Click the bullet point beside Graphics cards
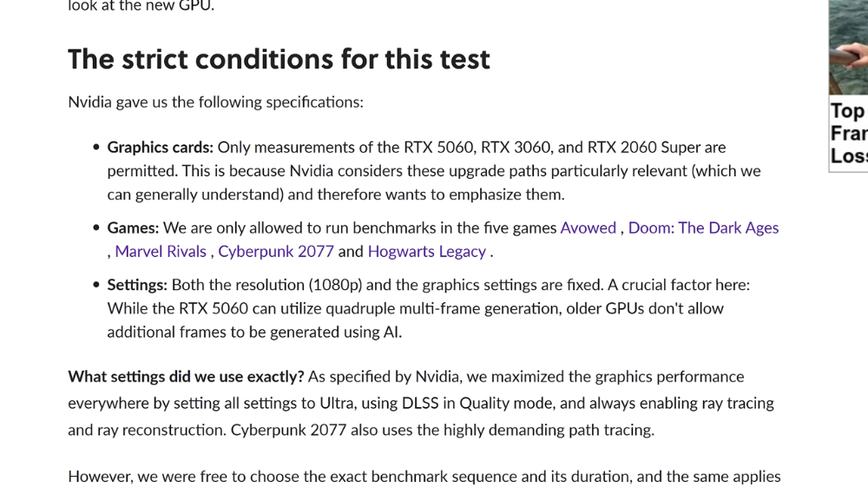Screen dimensions: 868x488 [x=96, y=148]
